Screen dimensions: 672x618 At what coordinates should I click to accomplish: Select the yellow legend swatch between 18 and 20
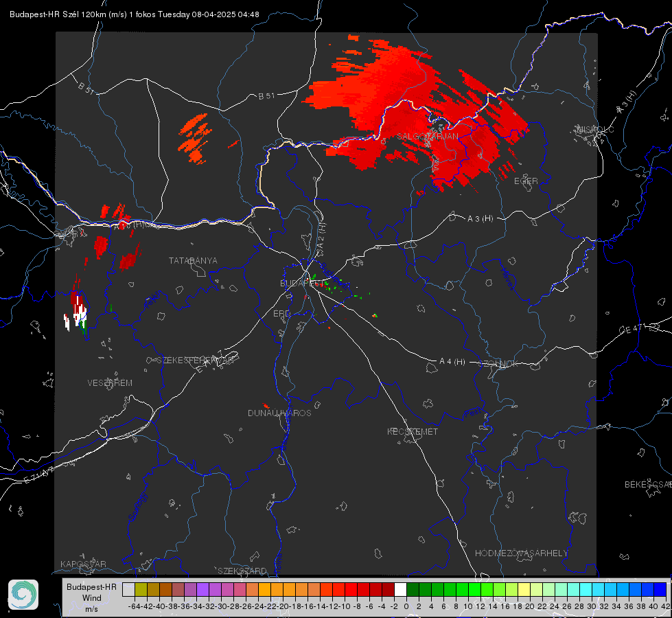coord(524,590)
